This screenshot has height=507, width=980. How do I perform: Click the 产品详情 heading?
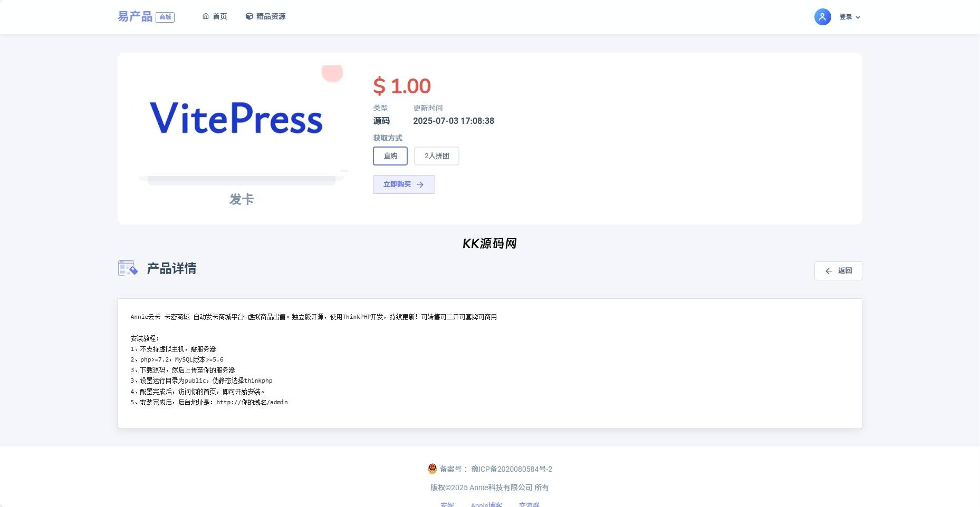(171, 268)
